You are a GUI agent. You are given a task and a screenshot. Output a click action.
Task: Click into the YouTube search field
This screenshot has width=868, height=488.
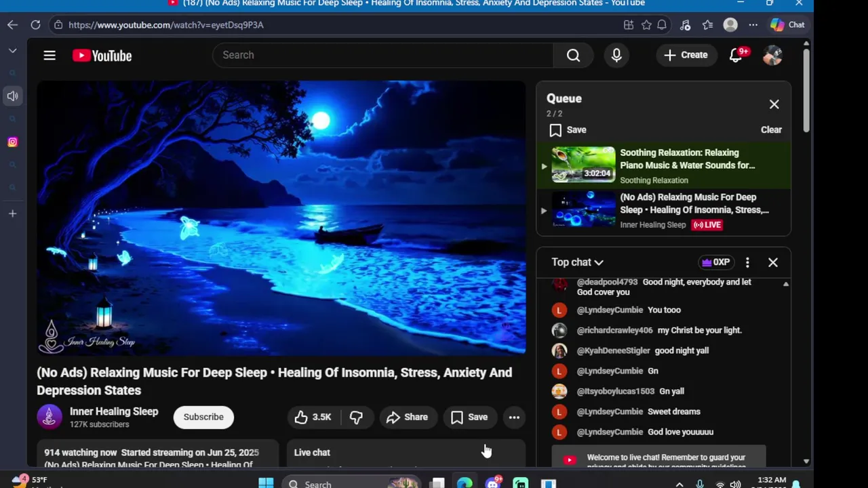(x=383, y=55)
